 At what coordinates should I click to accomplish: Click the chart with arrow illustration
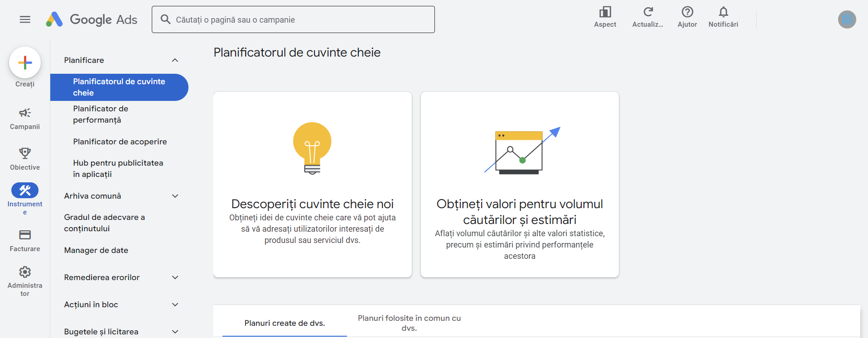(x=522, y=151)
